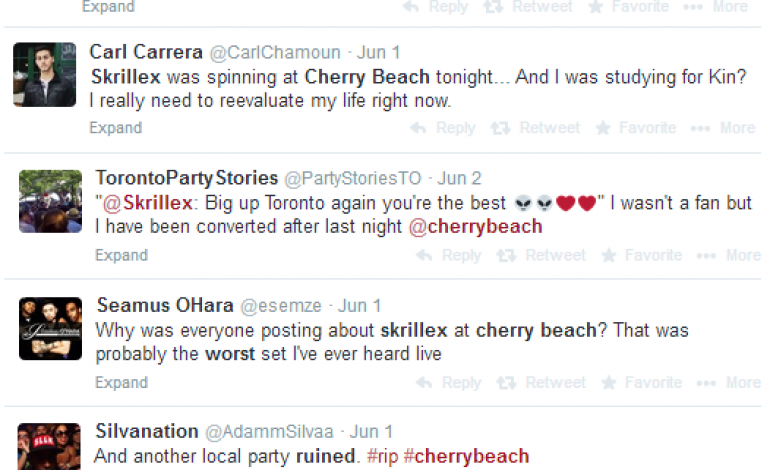The width and height of the screenshot is (770, 470).
Task: Expand Seamus OHara's tweet
Action: pos(121,382)
